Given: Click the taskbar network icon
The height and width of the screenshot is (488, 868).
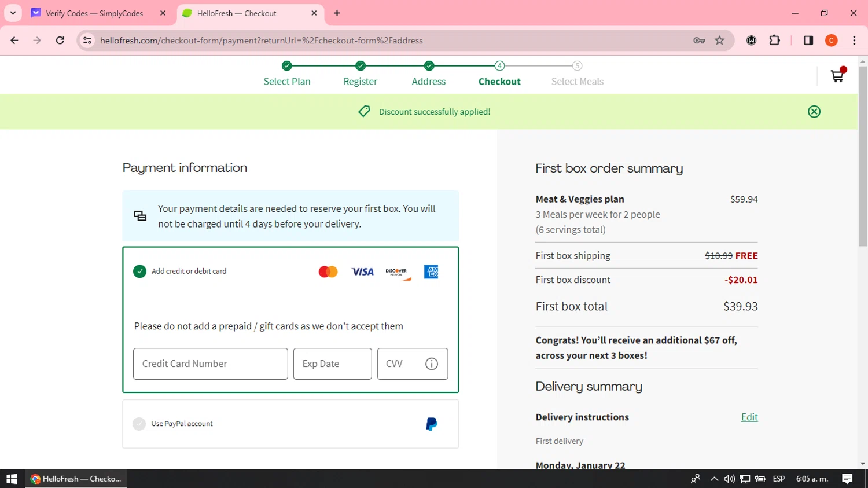Looking at the screenshot, I should (745, 479).
